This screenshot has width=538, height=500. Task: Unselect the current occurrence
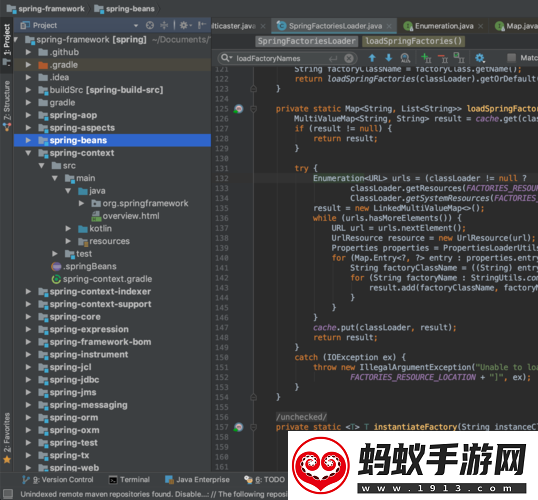(443, 58)
